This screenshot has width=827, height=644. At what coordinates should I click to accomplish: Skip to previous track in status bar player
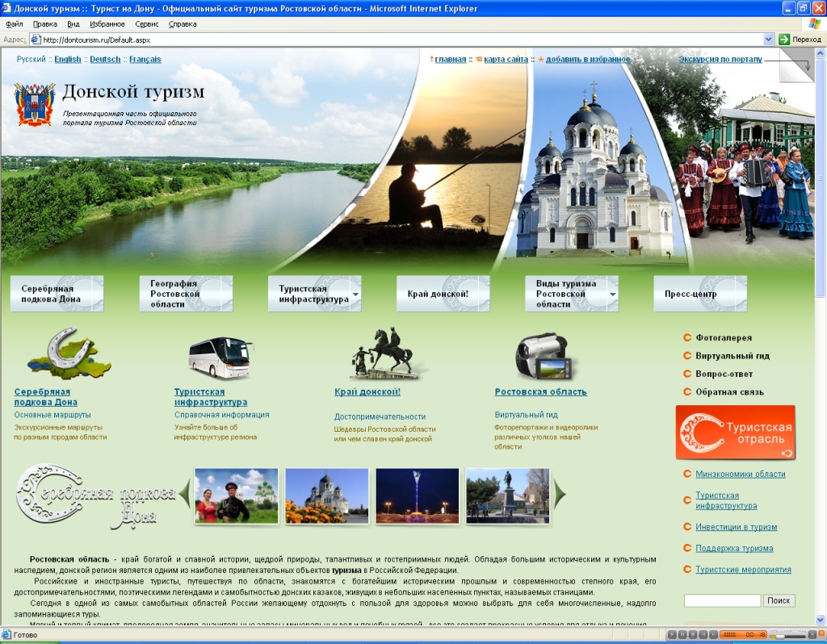pos(703,634)
